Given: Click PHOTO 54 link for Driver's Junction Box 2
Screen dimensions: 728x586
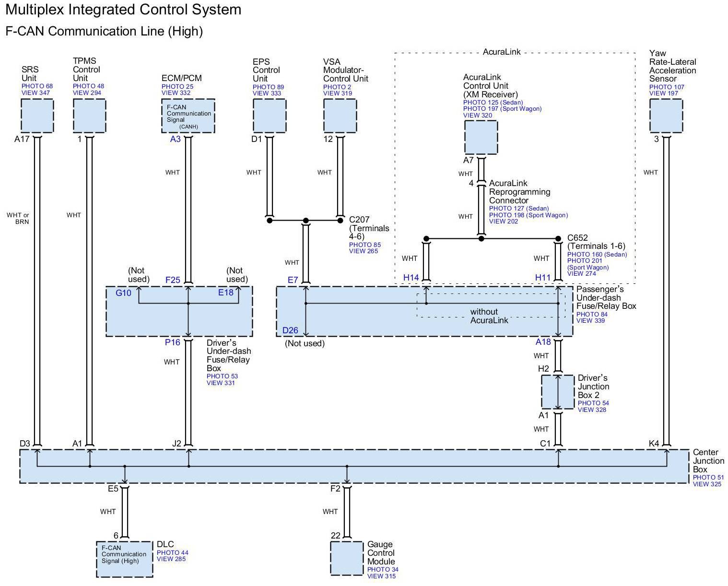Looking at the screenshot, I should click(593, 403).
